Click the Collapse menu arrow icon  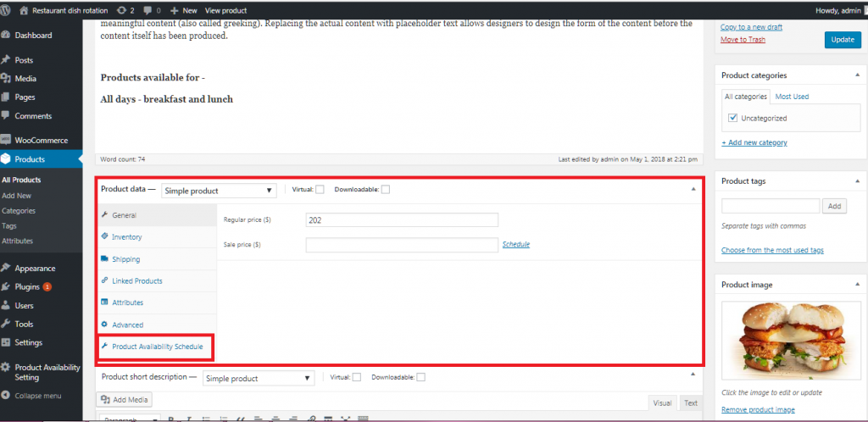point(6,396)
